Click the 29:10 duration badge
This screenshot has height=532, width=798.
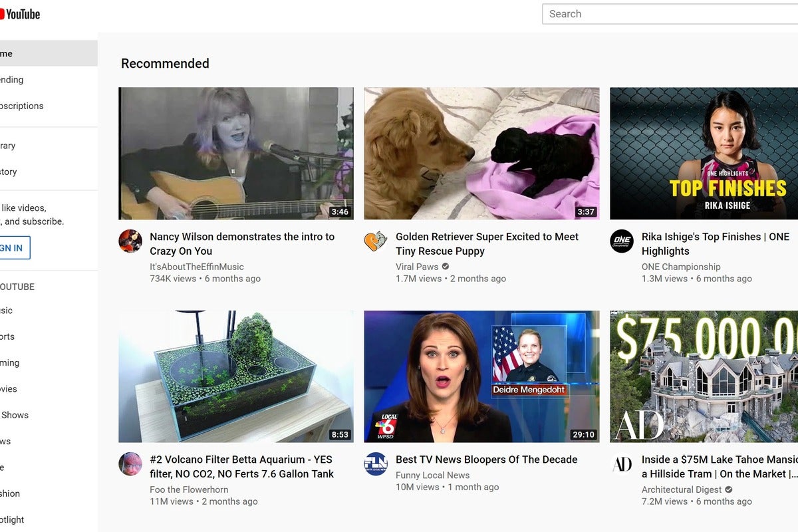583,435
